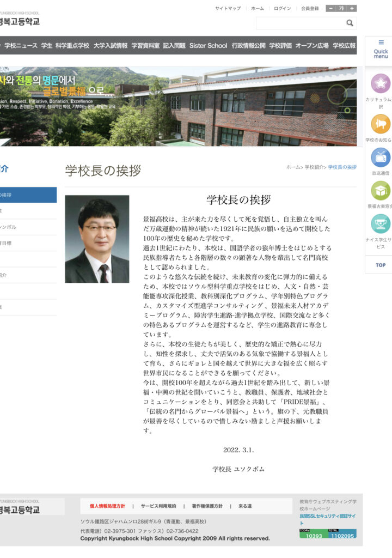392x558 pixels.
Task: Click the principal's portrait photo
Action: coord(97,239)
